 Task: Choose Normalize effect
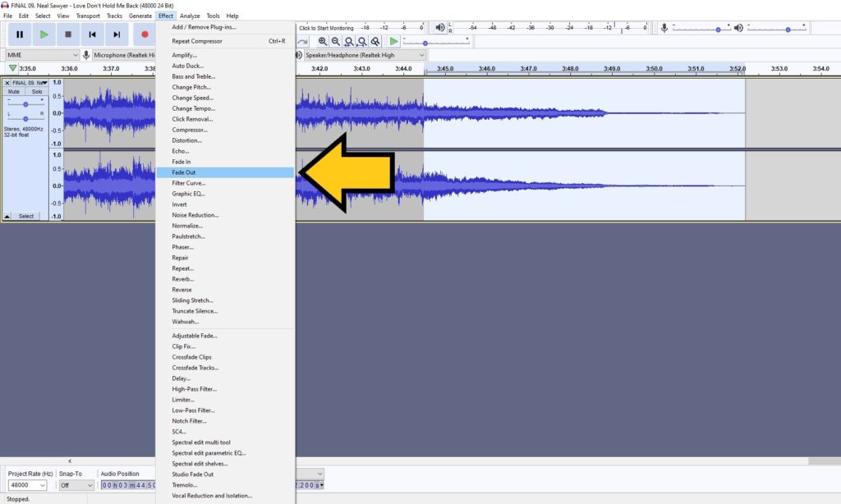(225, 226)
